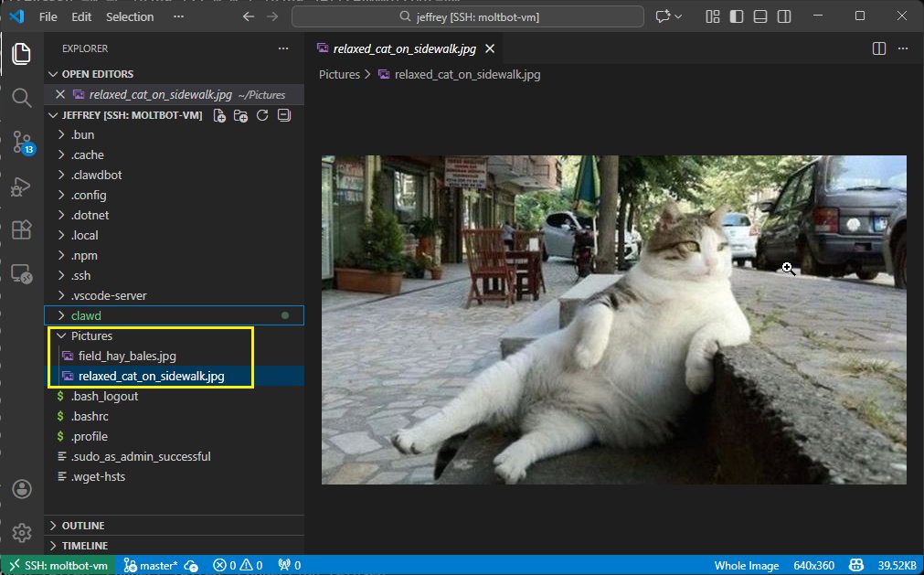This screenshot has width=924, height=575.
Task: Open the Search view in activity bar
Action: tap(22, 97)
